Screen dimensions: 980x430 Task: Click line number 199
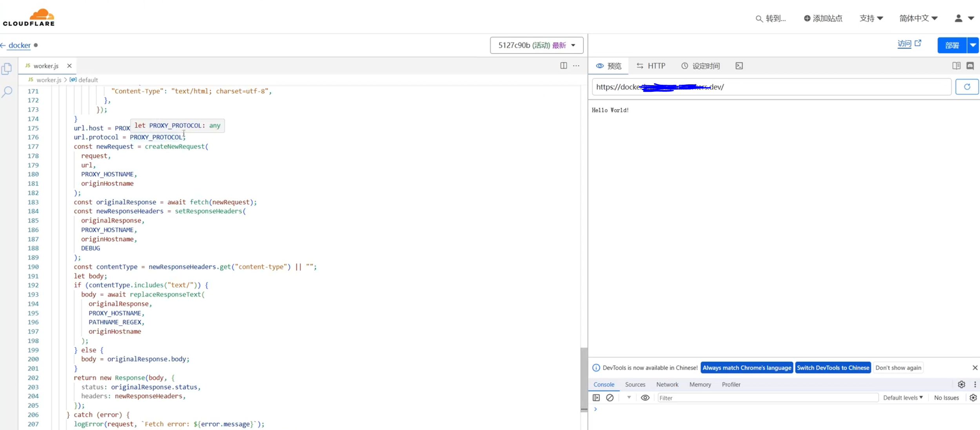(x=33, y=350)
